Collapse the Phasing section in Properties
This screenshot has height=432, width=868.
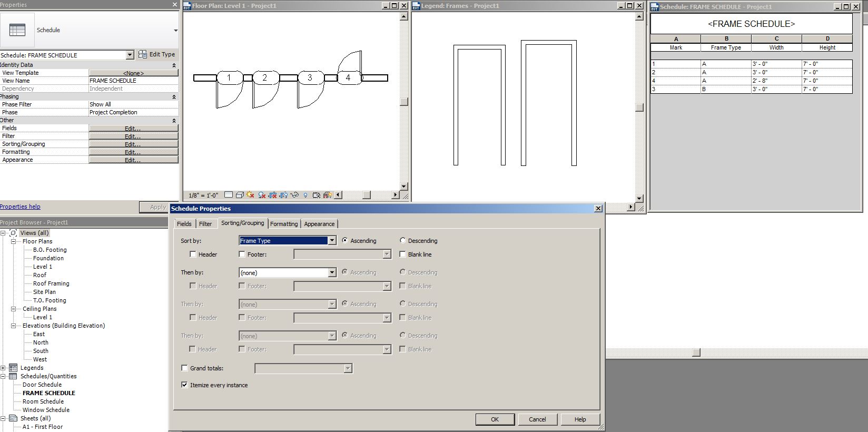tap(174, 97)
